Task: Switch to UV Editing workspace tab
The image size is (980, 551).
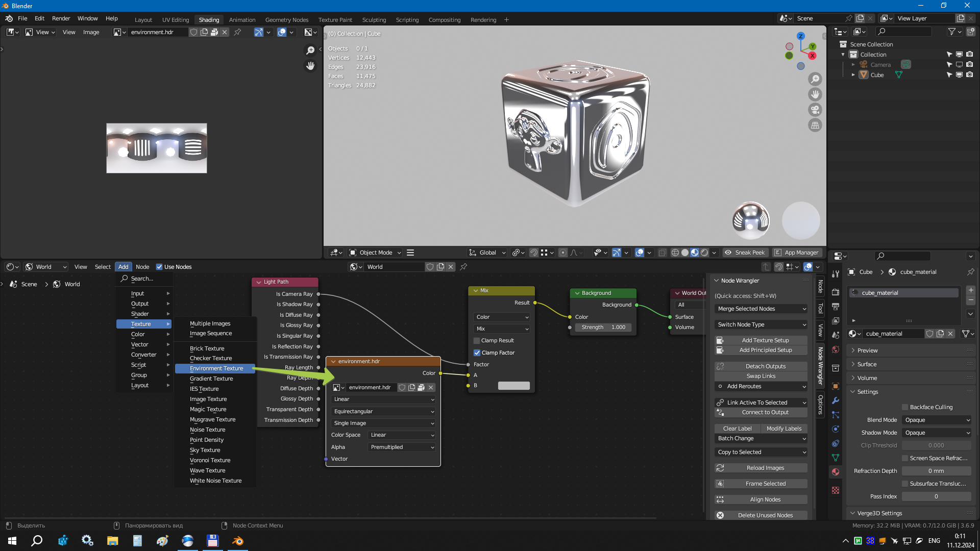Action: click(175, 20)
